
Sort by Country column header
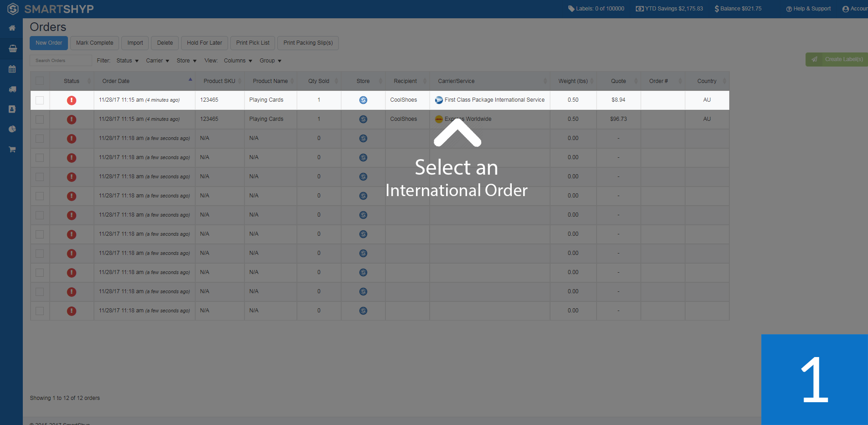[707, 81]
